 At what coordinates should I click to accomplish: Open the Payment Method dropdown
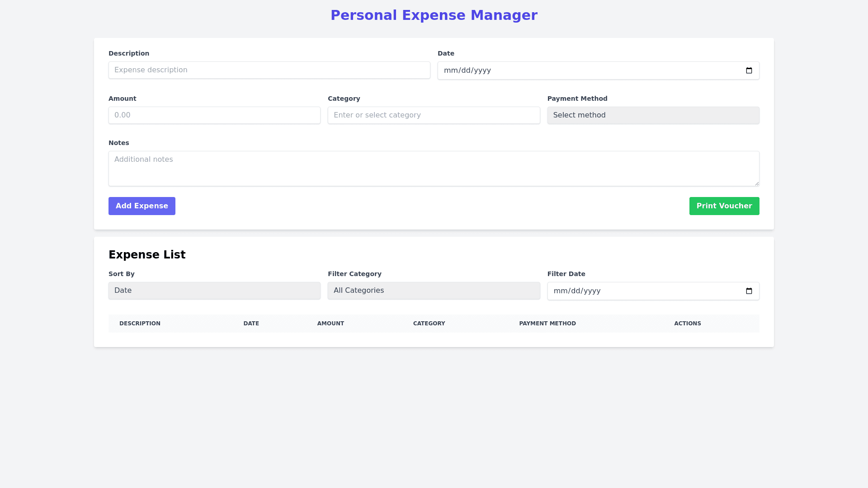pyautogui.click(x=653, y=115)
